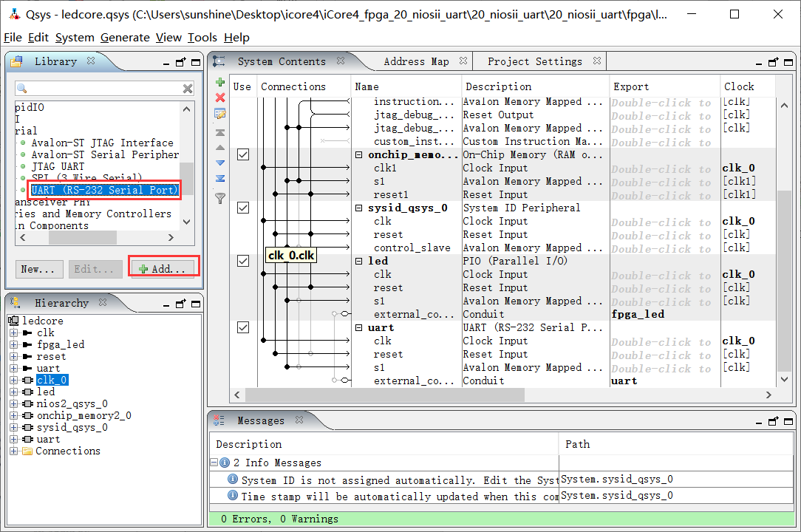The image size is (801, 532).
Task: Clear the Library search box with X icon
Action: tap(188, 89)
